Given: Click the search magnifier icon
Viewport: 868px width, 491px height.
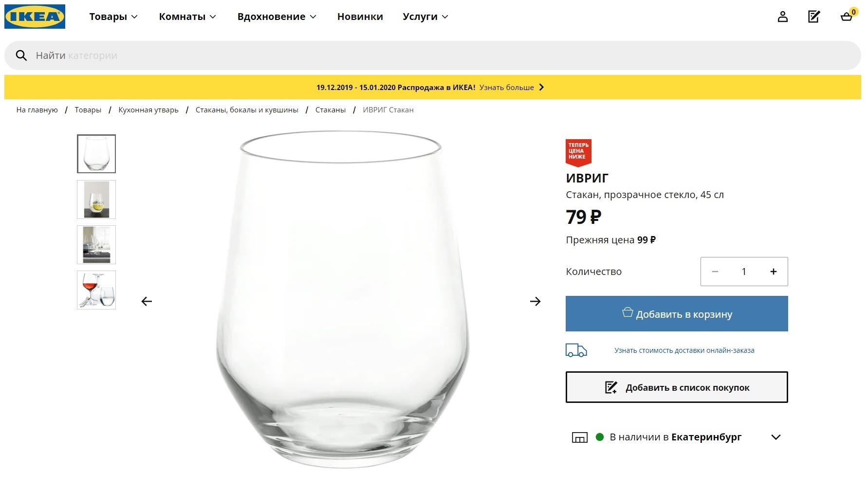Looking at the screenshot, I should click(x=21, y=55).
